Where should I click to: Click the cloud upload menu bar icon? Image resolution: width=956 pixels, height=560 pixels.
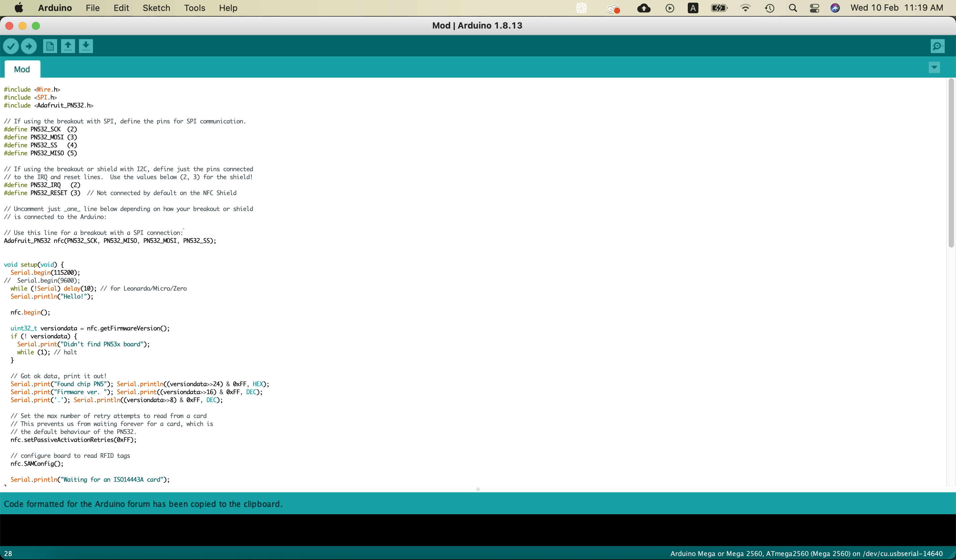click(644, 8)
